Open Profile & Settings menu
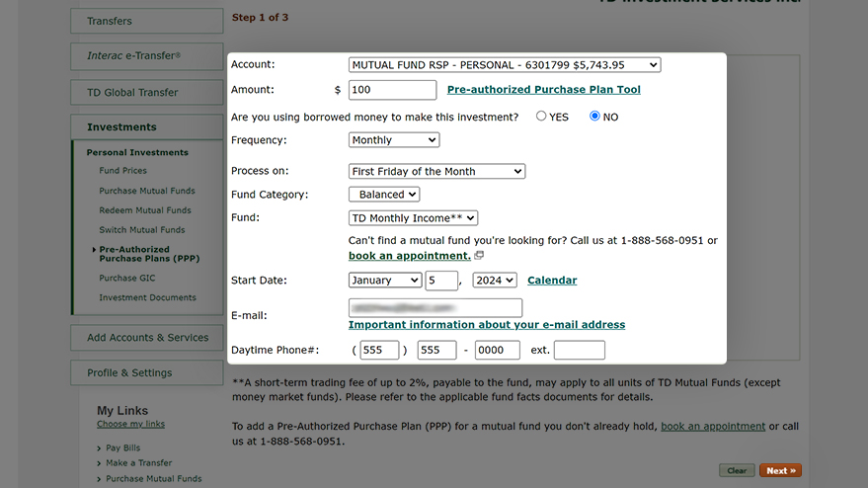 (x=147, y=372)
